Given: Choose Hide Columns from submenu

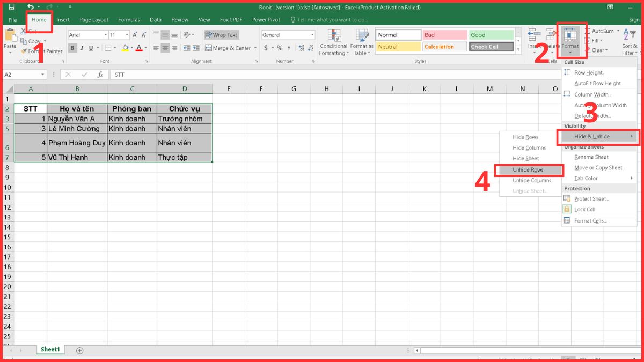Looking at the screenshot, I should pyautogui.click(x=530, y=148).
